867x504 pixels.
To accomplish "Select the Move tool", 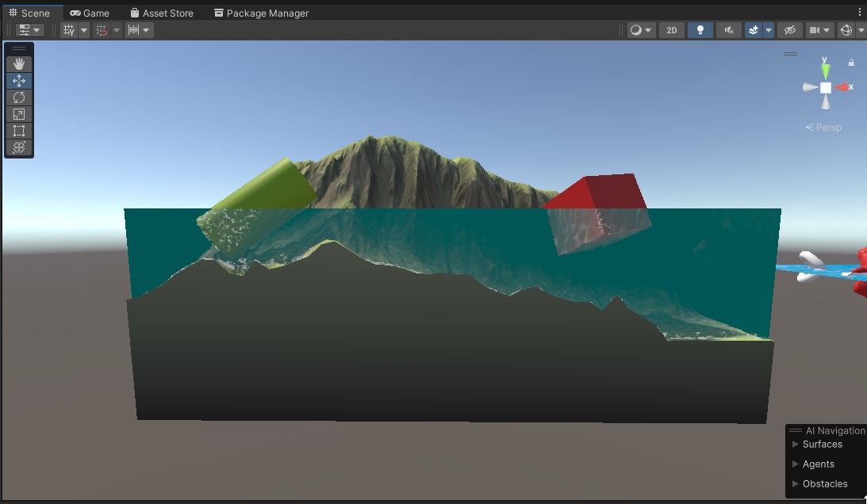I will [x=19, y=81].
